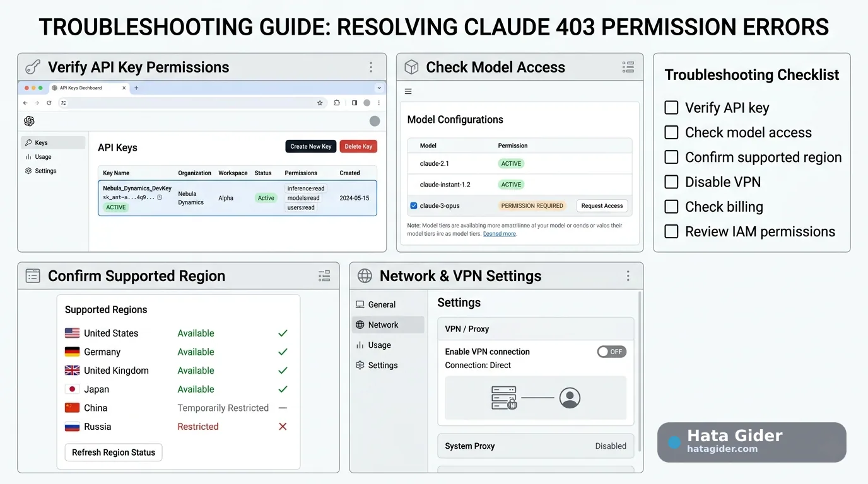Check the Verify API key box
Screen dimensions: 868x484
672,108
